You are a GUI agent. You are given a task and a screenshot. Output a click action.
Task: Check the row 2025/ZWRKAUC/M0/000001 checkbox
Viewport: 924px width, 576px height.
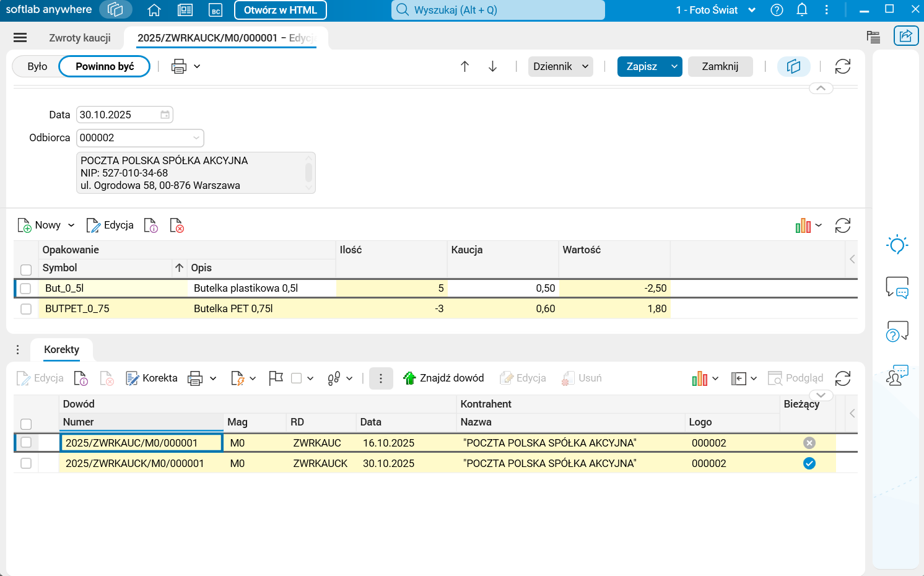pyautogui.click(x=26, y=442)
